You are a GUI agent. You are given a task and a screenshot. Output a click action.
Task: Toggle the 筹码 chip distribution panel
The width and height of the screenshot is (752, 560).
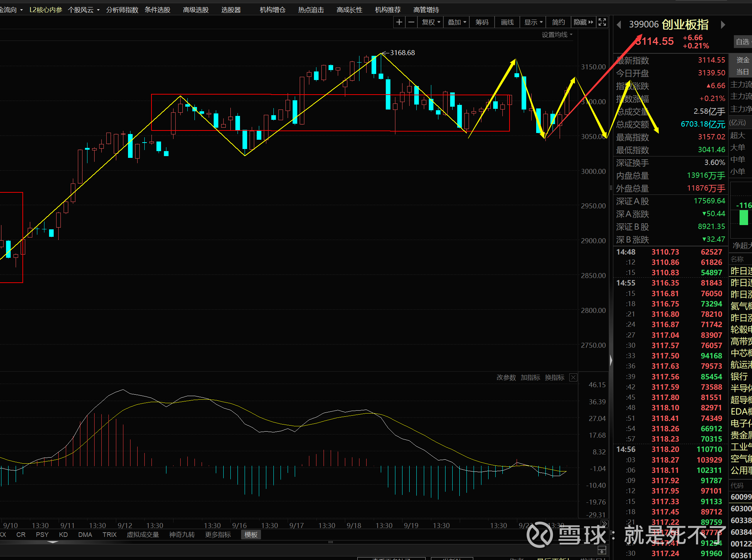pyautogui.click(x=482, y=22)
